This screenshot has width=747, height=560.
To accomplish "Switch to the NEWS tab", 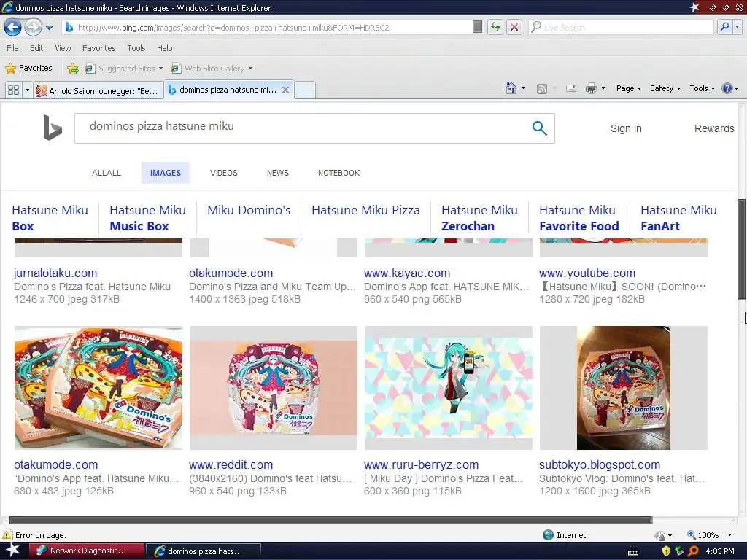I will pos(278,173).
